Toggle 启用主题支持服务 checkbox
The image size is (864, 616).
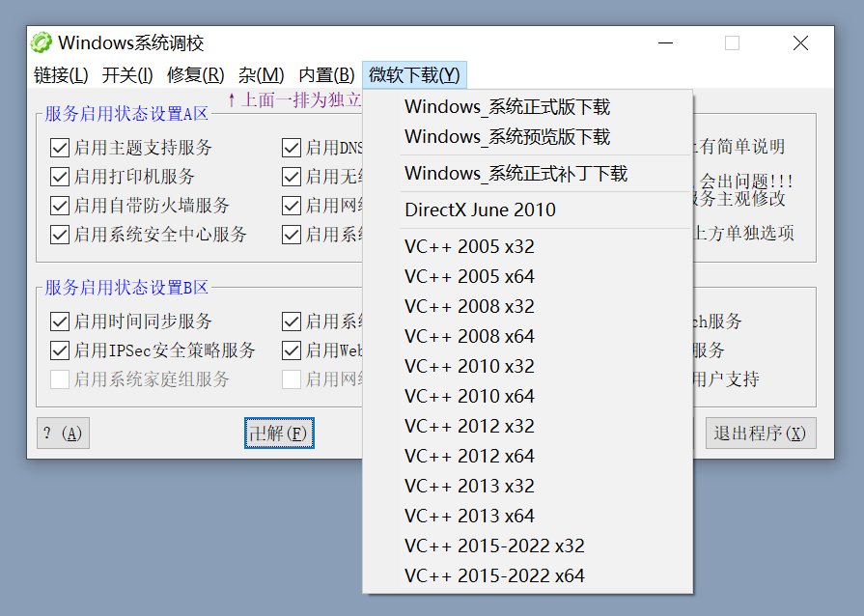pos(60,148)
